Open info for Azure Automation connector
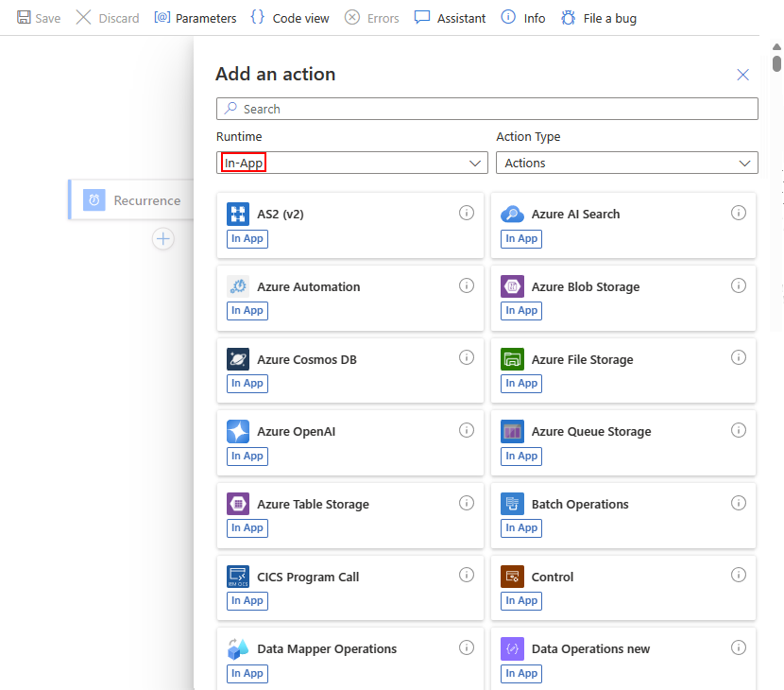784x690 pixels. (x=466, y=285)
